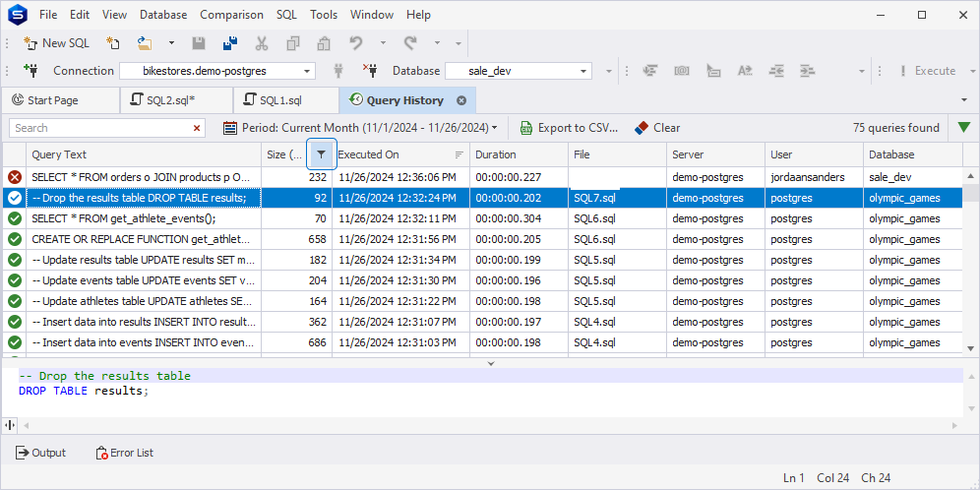
Task: Sort by the Query Text column header
Action: coord(143,154)
